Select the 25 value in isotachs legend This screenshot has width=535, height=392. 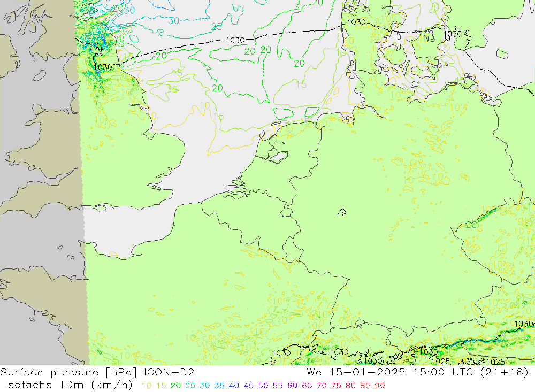click(x=189, y=385)
